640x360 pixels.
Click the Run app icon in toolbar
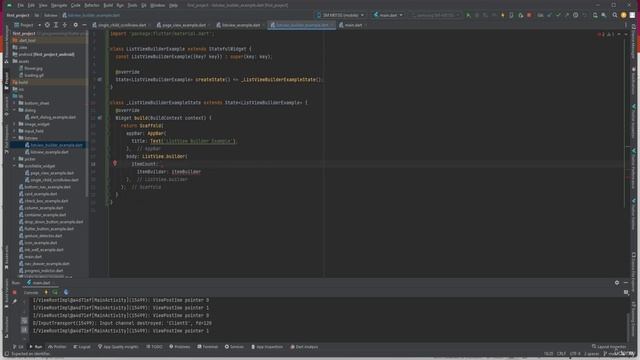(468, 15)
